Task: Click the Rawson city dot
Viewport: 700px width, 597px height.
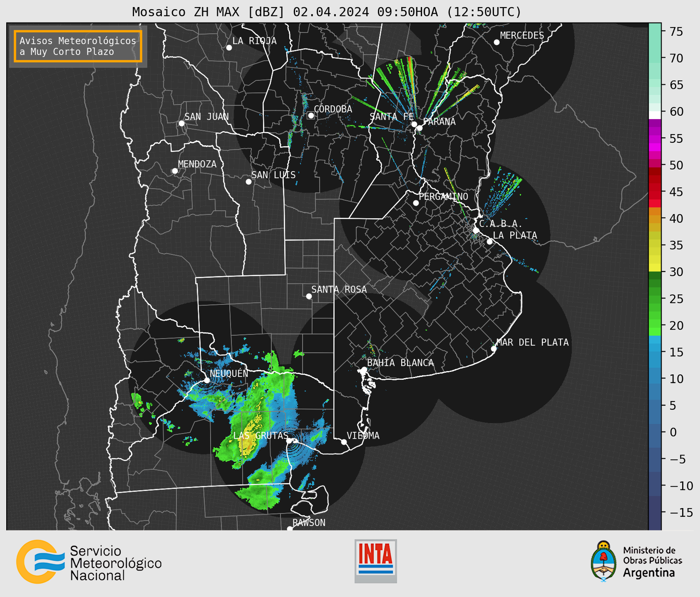Action: point(290,529)
